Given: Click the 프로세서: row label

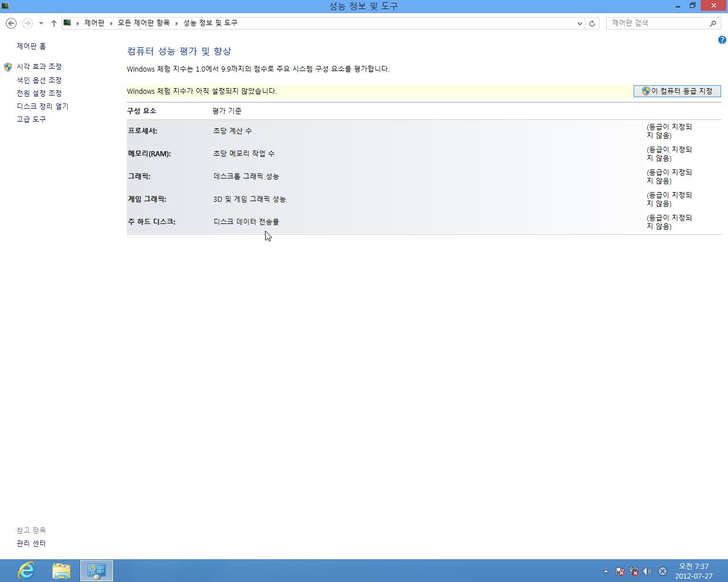Looking at the screenshot, I should [x=143, y=131].
